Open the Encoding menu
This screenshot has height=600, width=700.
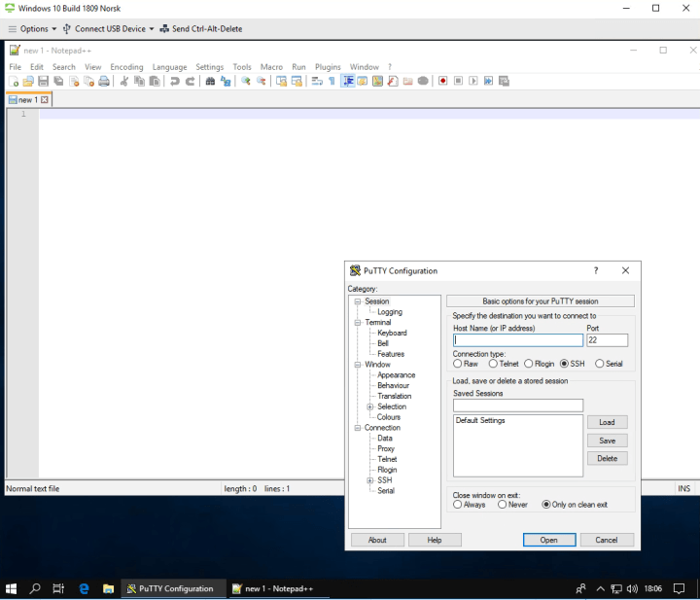coord(126,67)
